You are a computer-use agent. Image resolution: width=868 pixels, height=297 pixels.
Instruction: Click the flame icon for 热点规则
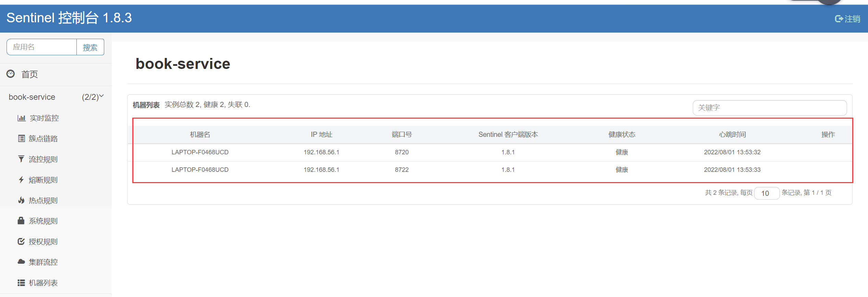[x=21, y=200]
